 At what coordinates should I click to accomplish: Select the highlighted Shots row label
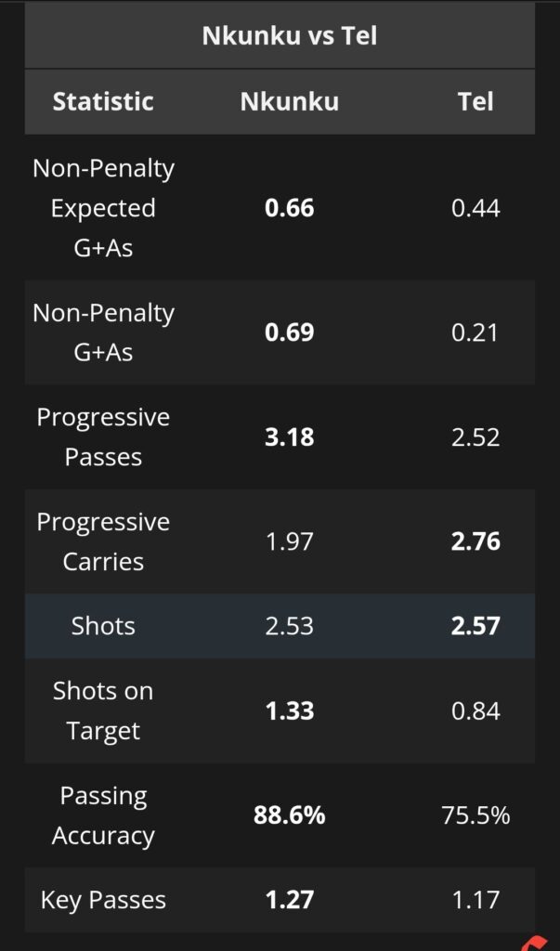(103, 625)
